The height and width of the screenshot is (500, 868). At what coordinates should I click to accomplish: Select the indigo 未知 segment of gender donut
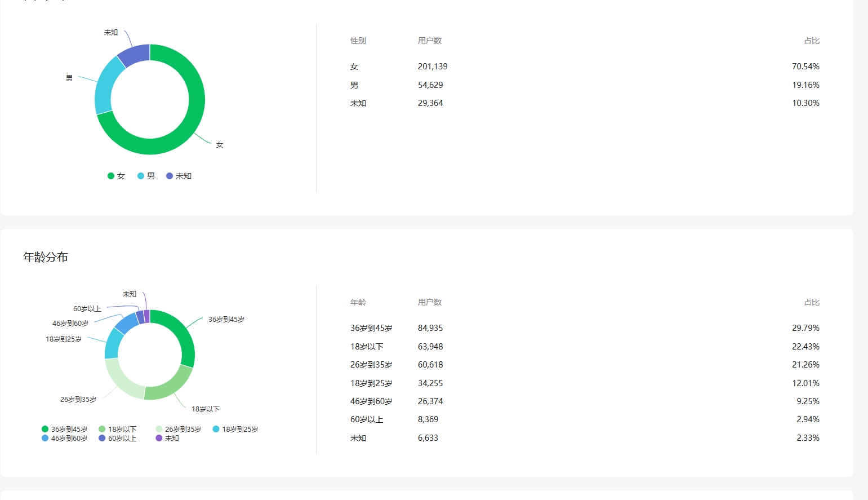tap(135, 55)
